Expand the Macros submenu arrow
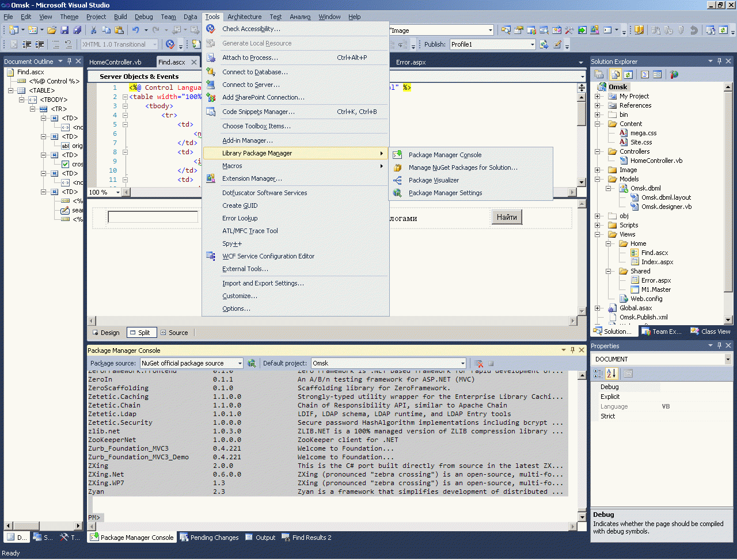Screen dimensions: 737x560 381,166
